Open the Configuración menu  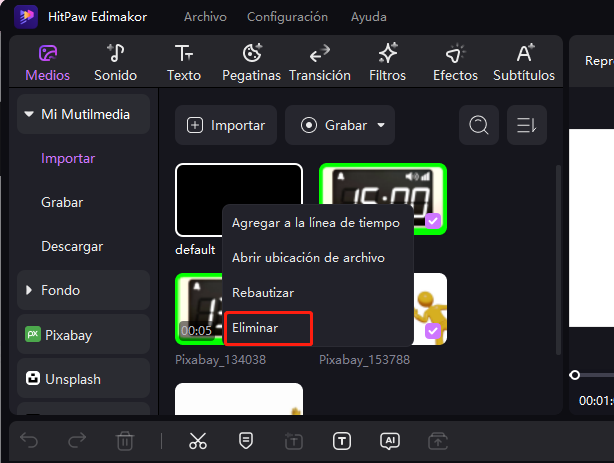click(287, 17)
